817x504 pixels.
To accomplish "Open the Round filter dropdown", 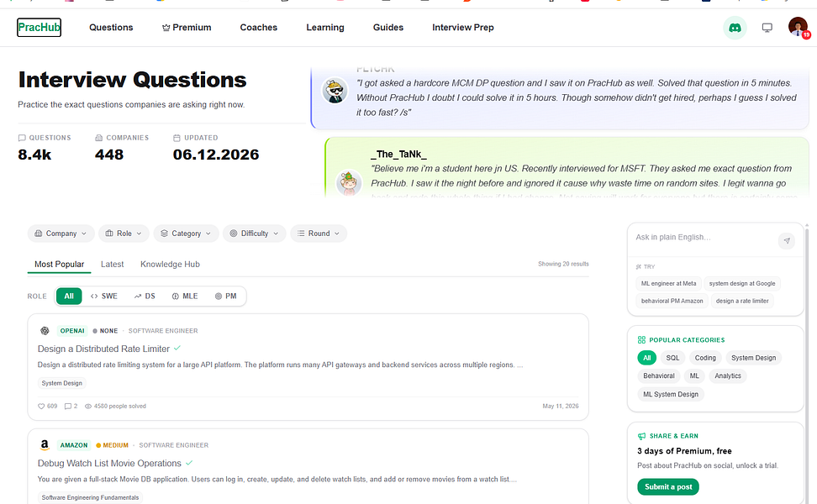I will point(319,234).
